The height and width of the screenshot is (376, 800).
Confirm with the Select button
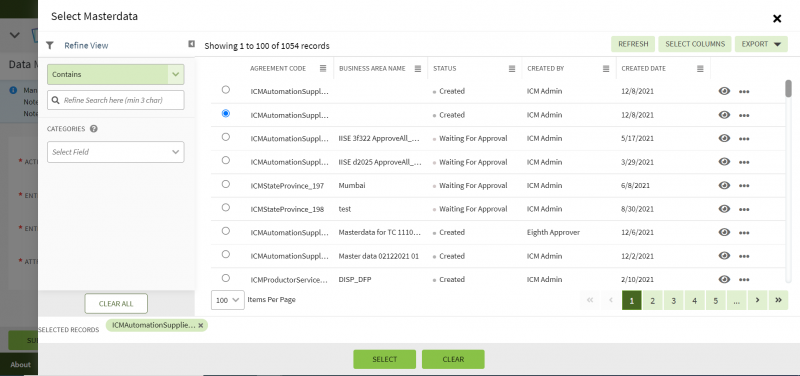(385, 359)
